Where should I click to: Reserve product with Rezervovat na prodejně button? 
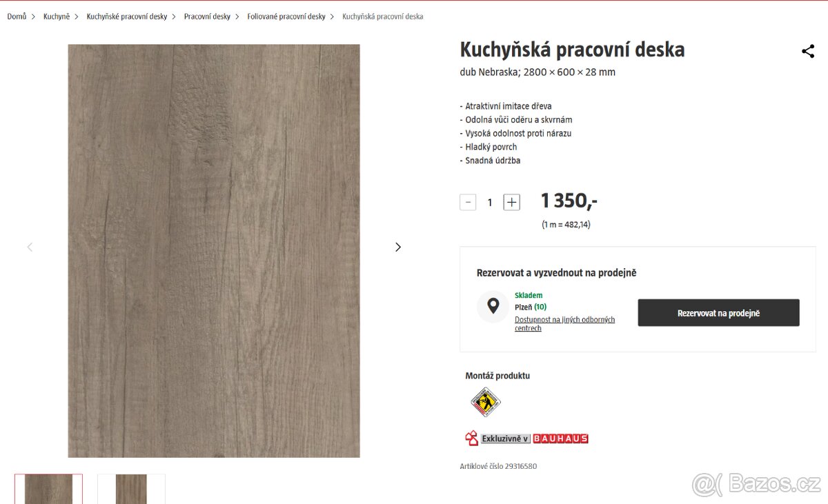pos(718,313)
